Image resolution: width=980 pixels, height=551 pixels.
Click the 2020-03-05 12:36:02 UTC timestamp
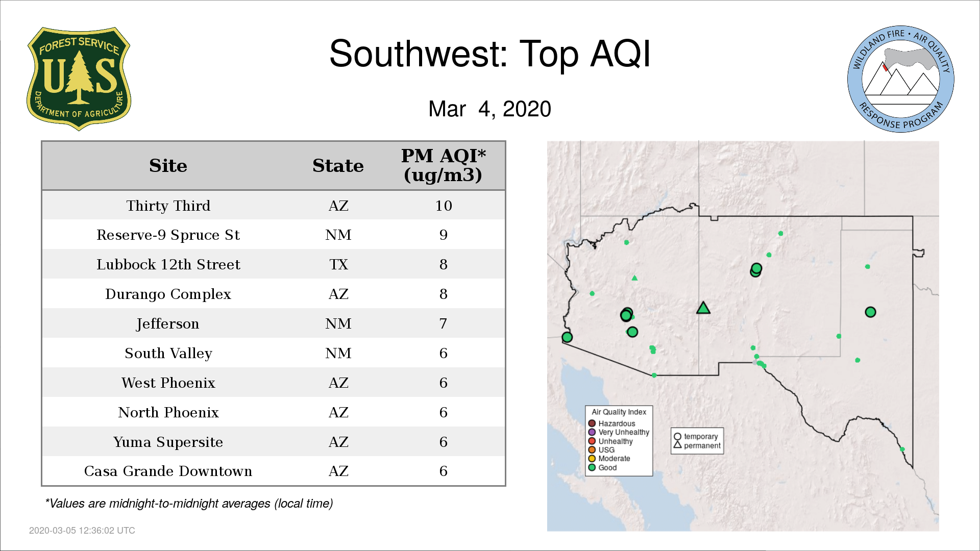82,531
